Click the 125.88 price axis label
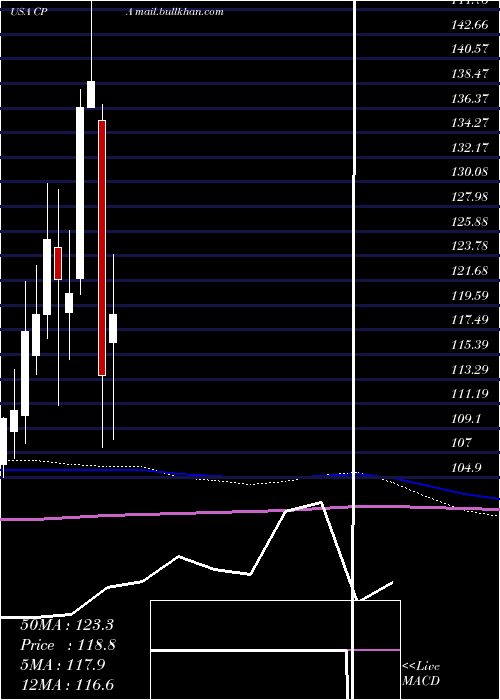Viewport: 500px width, 700px height. [x=470, y=221]
